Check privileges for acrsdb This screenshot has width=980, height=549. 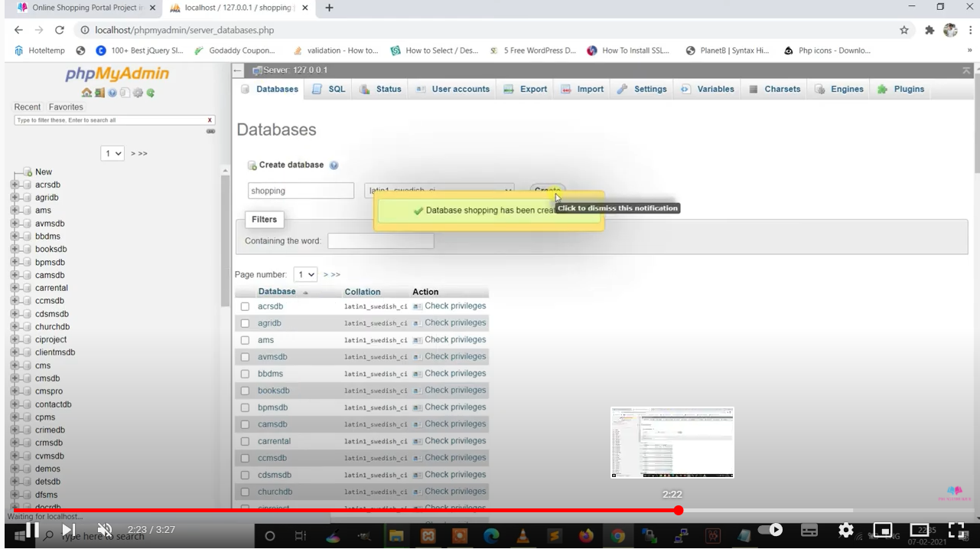coord(449,306)
